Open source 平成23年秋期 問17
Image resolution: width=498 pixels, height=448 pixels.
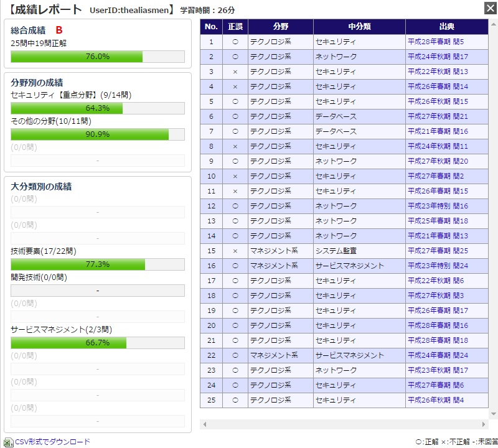(438, 370)
